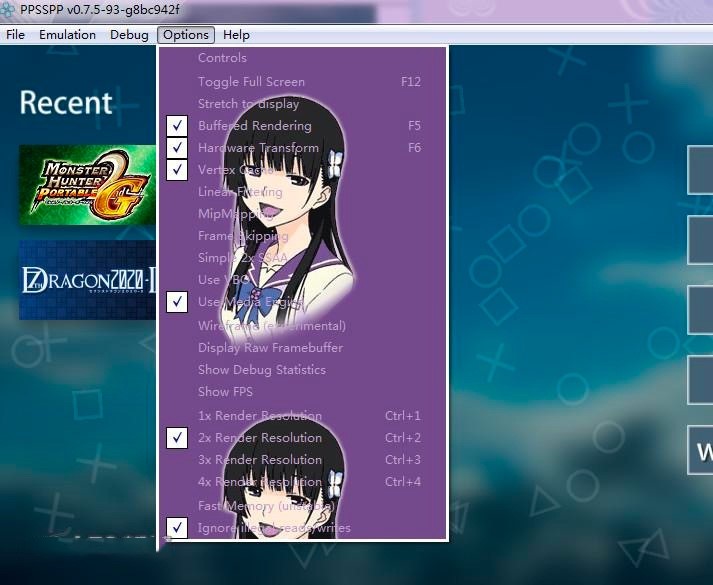Image resolution: width=713 pixels, height=585 pixels.
Task: Click the checked 2x Render Resolution
Action: tap(302, 438)
